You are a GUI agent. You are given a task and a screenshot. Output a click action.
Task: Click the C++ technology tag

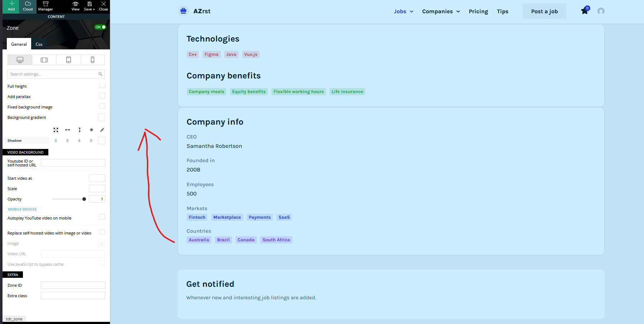pos(193,54)
